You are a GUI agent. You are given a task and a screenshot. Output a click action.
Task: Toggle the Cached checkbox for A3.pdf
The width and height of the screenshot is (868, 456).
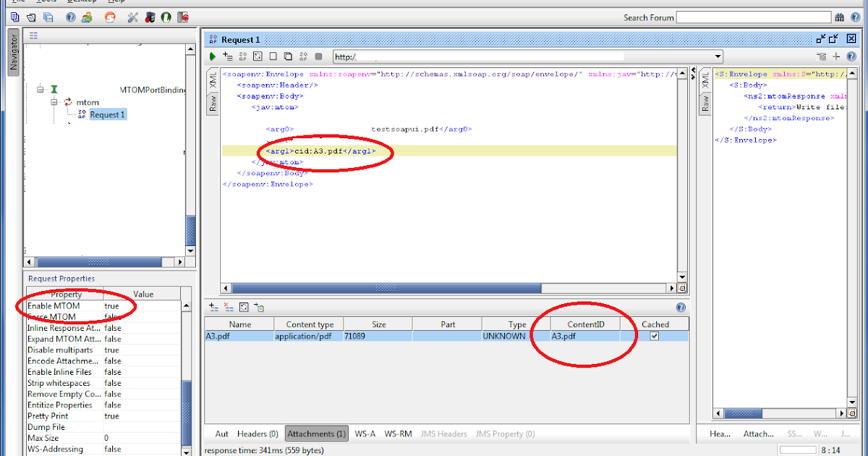655,336
